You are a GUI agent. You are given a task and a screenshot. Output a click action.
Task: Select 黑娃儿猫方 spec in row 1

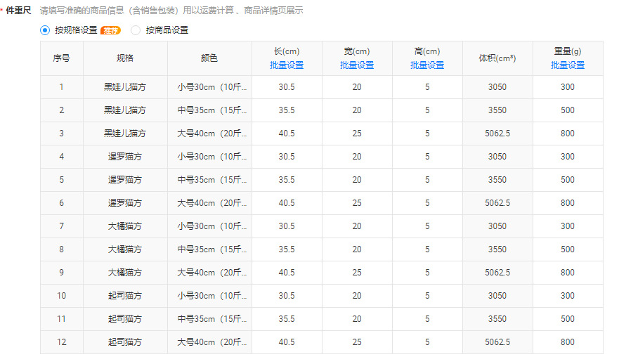click(x=125, y=87)
